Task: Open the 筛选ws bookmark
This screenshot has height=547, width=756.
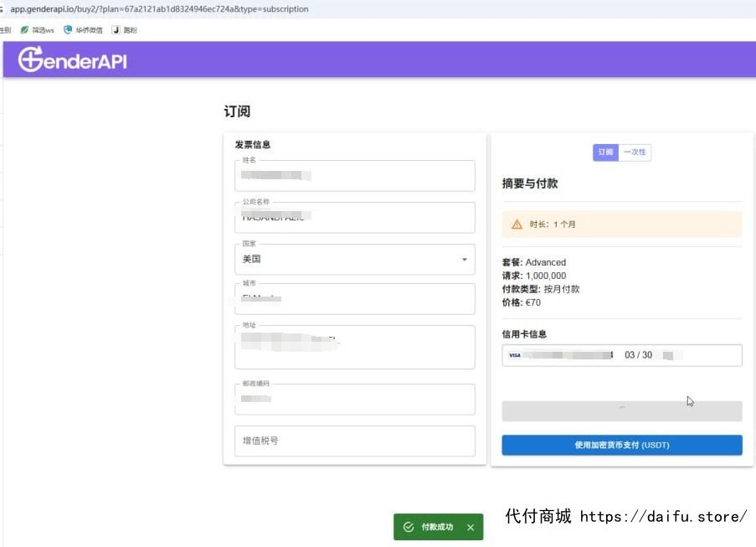Action: [38, 30]
